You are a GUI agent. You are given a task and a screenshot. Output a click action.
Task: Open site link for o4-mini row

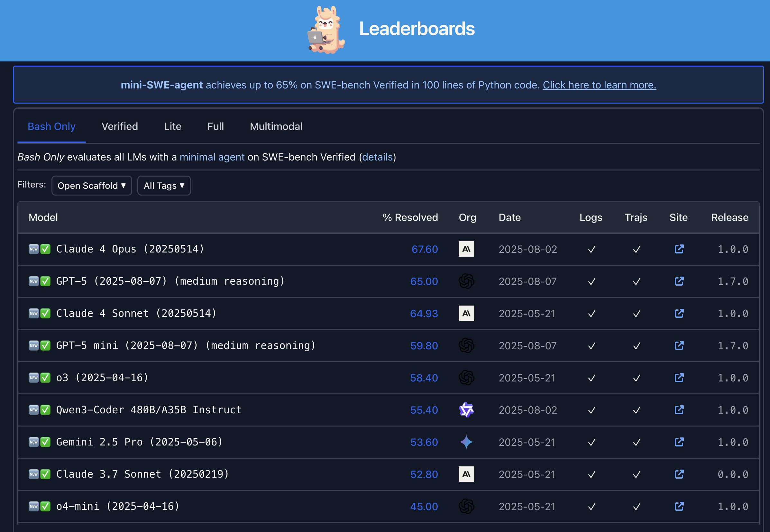pyautogui.click(x=679, y=506)
